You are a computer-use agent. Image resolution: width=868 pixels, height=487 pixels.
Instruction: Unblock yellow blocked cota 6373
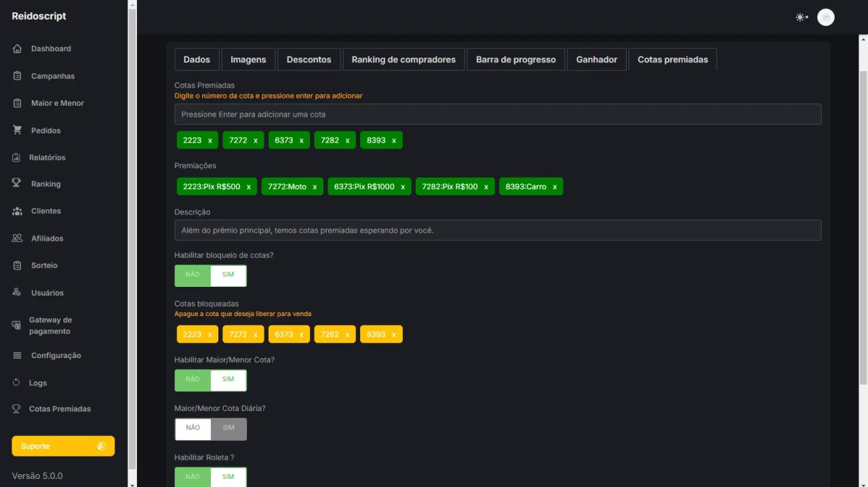(301, 335)
